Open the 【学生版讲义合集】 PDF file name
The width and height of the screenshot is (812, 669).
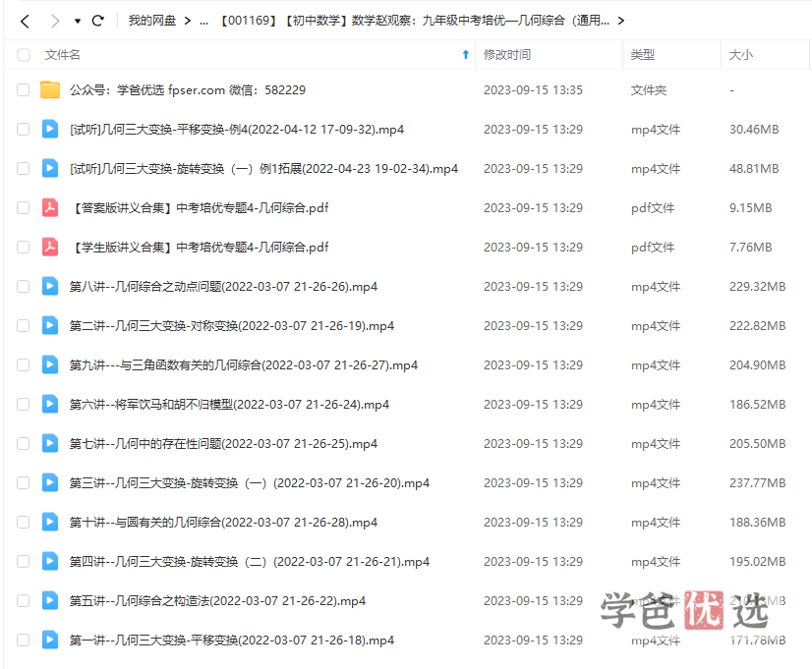click(199, 248)
